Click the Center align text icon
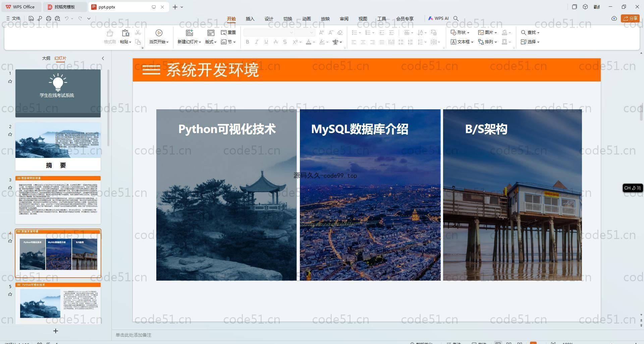 click(x=363, y=42)
